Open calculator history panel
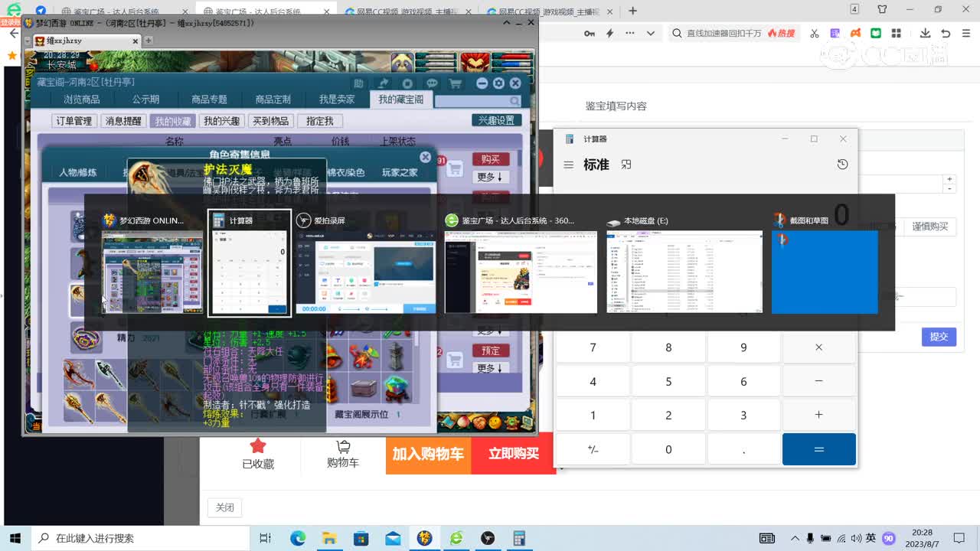 tap(842, 165)
